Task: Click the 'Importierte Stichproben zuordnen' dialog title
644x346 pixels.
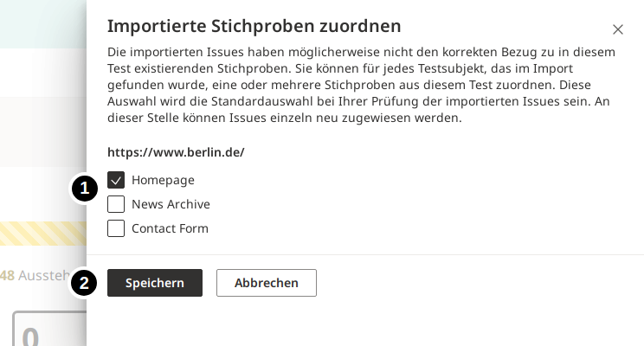Action: point(254,25)
